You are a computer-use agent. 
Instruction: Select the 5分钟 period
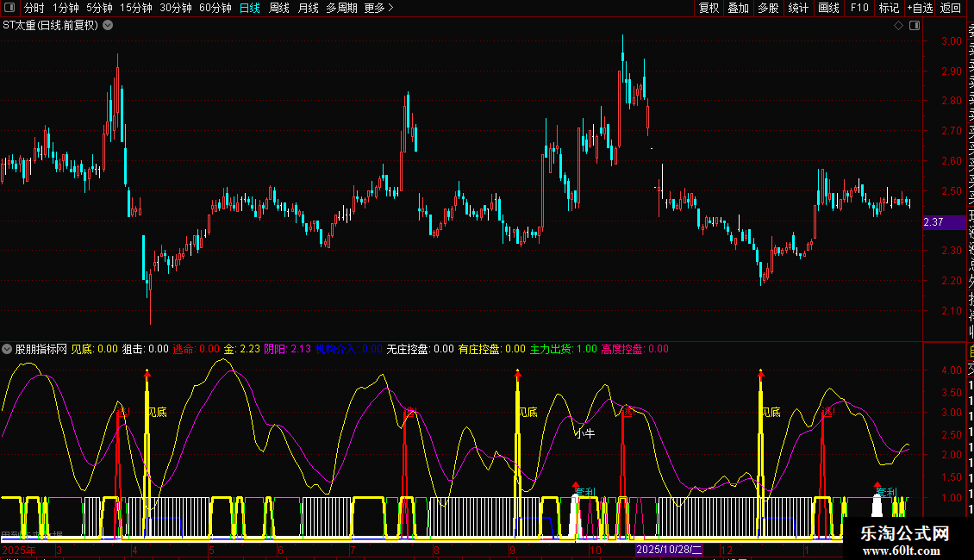coord(99,8)
